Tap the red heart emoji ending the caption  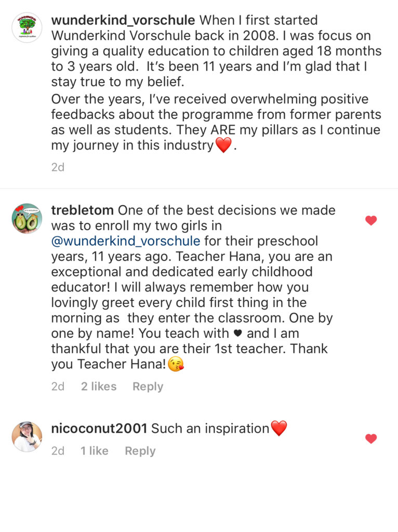pyautogui.click(x=223, y=146)
